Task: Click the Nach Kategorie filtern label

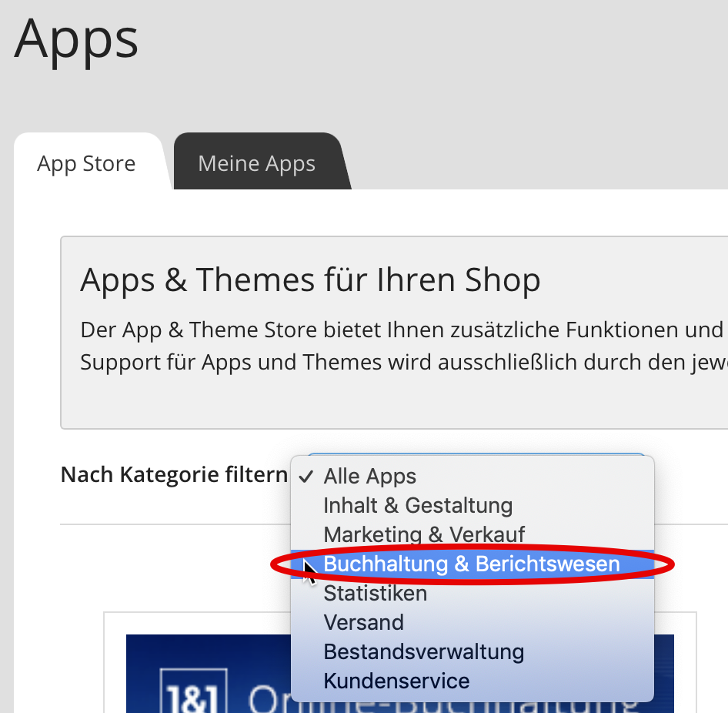Action: click(174, 475)
